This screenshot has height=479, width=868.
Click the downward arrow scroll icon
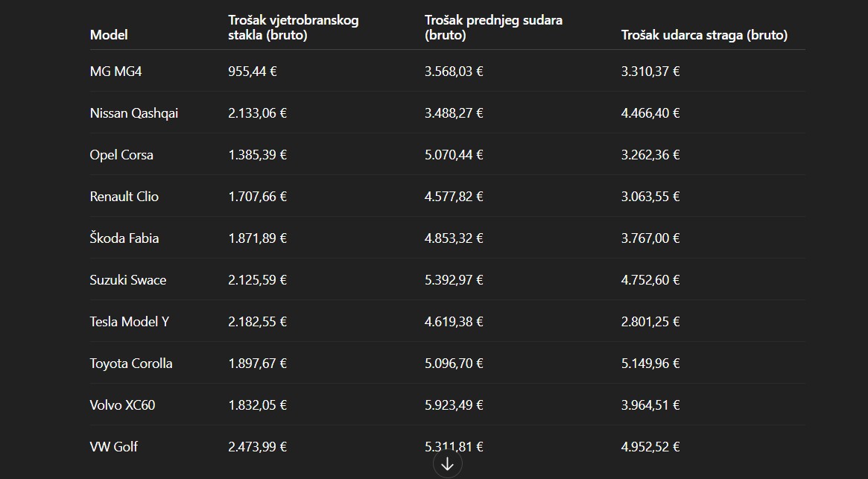click(x=447, y=463)
